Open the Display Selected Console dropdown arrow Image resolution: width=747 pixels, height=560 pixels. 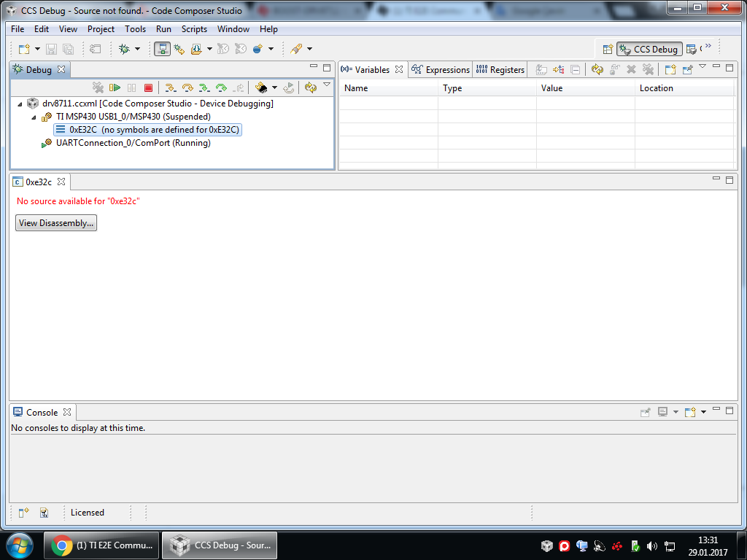click(676, 413)
